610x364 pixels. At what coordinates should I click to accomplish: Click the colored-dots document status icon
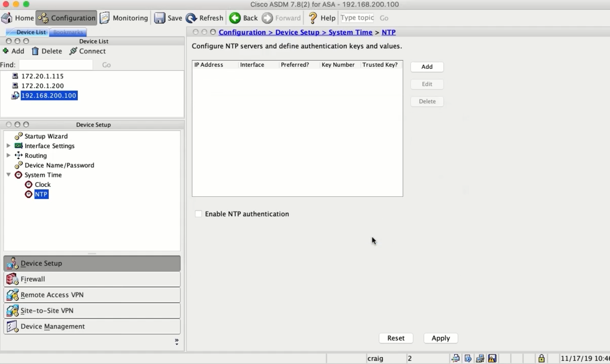[455, 358]
